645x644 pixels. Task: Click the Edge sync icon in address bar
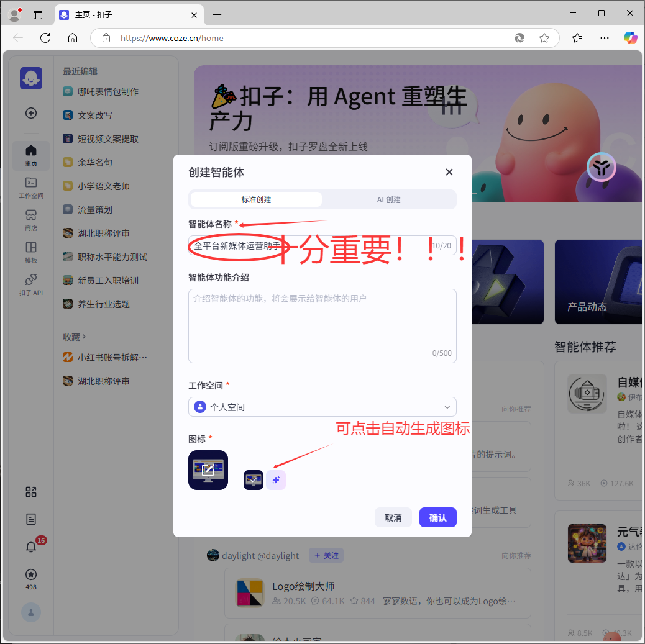coord(519,38)
